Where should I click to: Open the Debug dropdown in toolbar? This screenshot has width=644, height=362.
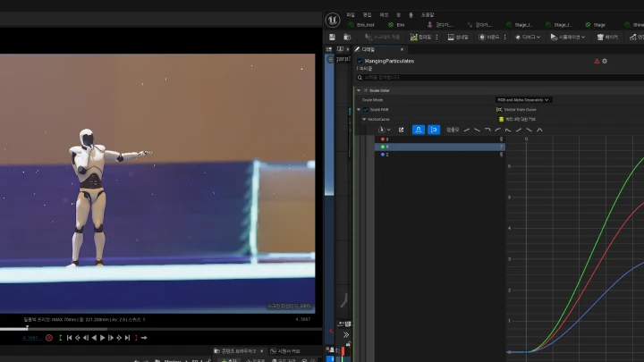tap(528, 37)
